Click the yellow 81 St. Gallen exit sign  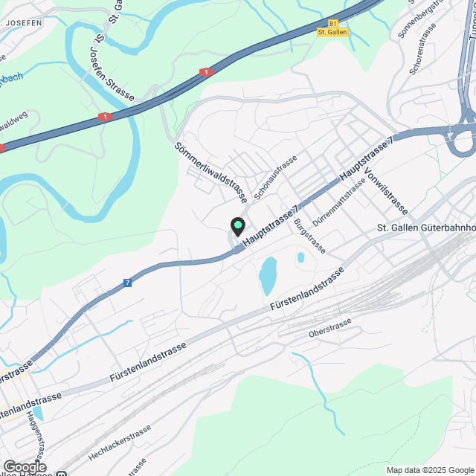point(332,28)
